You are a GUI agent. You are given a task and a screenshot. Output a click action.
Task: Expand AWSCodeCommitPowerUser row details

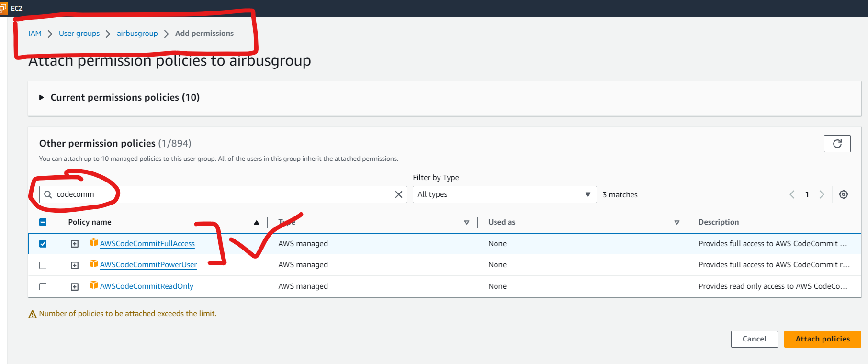[75, 265]
